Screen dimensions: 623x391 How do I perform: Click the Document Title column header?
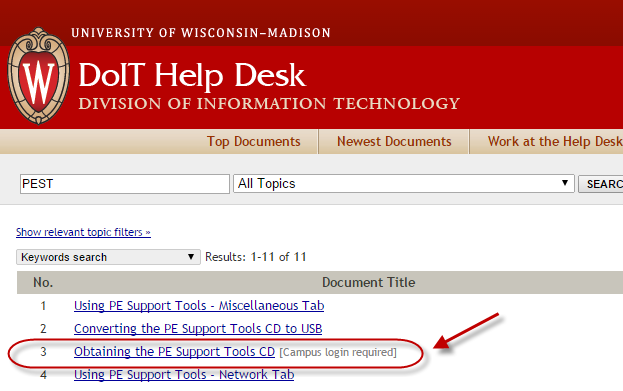(368, 283)
